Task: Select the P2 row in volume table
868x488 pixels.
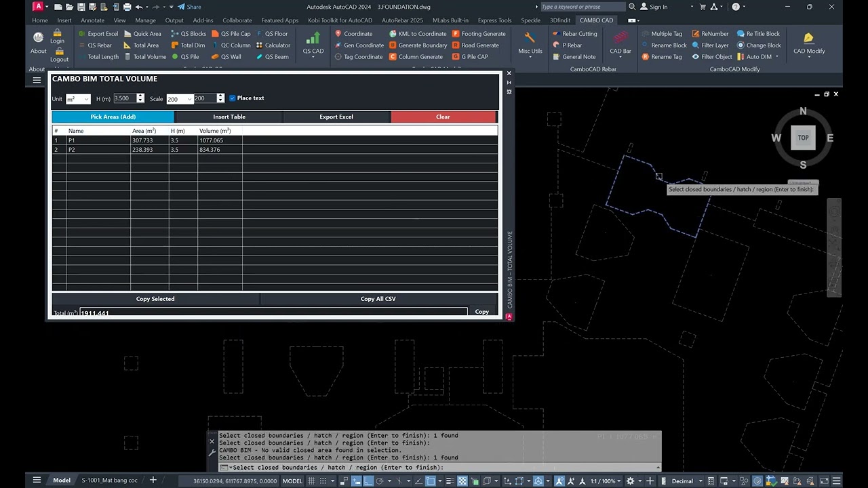Action: point(275,149)
